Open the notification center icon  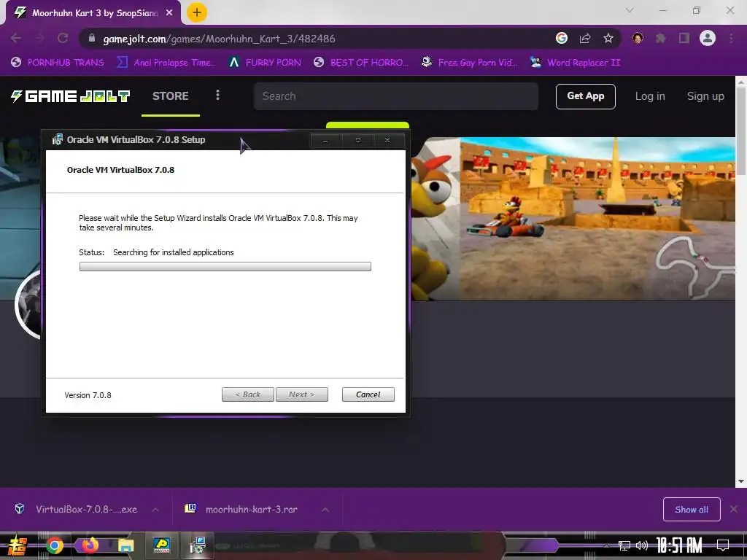(x=723, y=545)
